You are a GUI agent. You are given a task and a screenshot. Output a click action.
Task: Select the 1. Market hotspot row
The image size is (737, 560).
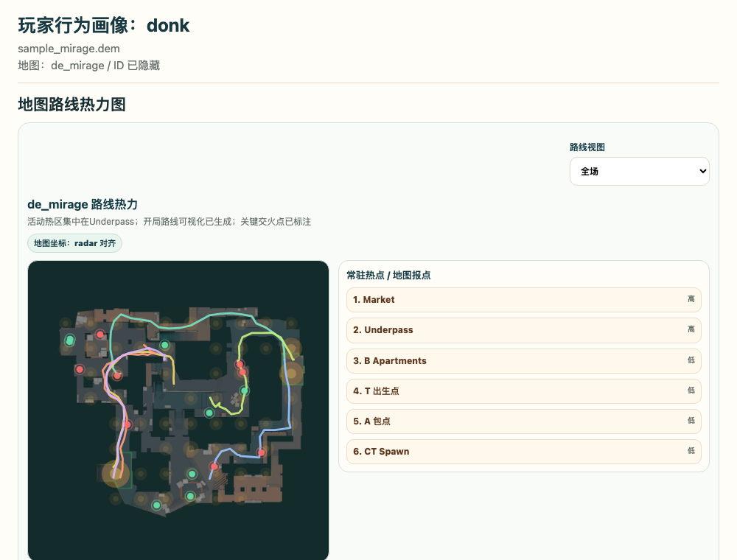(523, 300)
